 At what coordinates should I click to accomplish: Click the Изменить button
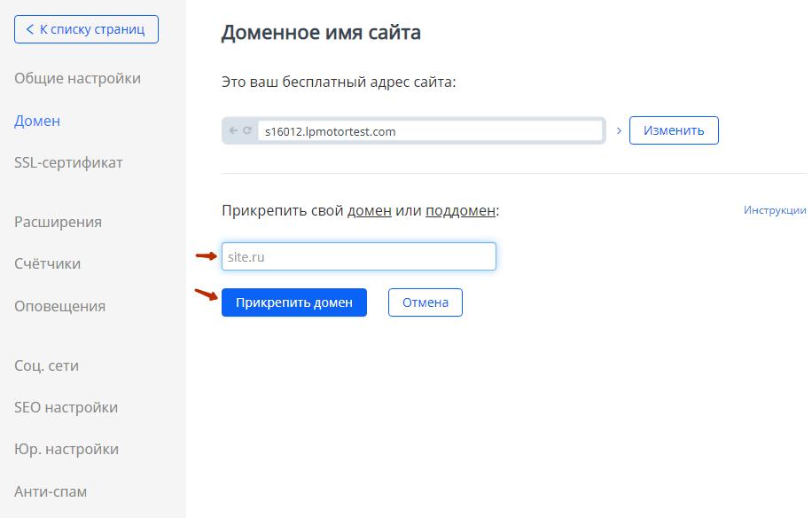(x=674, y=130)
